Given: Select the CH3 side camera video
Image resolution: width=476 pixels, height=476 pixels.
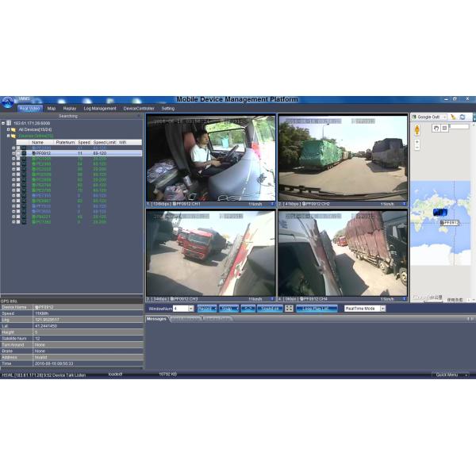Looking at the screenshot, I should point(211,253).
